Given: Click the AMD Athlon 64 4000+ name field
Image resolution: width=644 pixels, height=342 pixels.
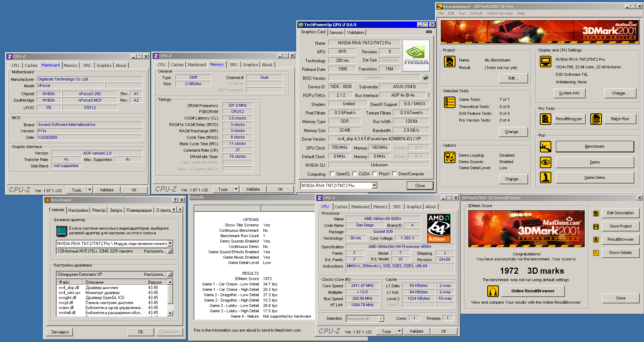Looking at the screenshot, I should pos(382,219).
